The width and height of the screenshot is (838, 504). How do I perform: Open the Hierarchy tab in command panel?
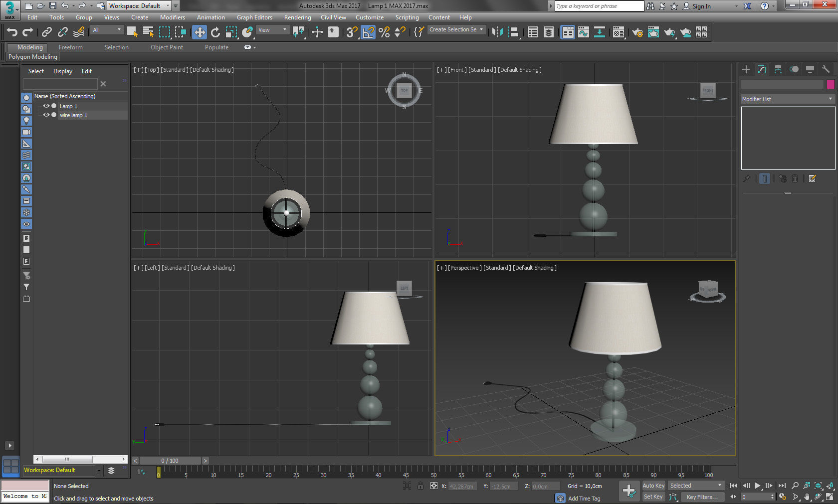click(778, 69)
